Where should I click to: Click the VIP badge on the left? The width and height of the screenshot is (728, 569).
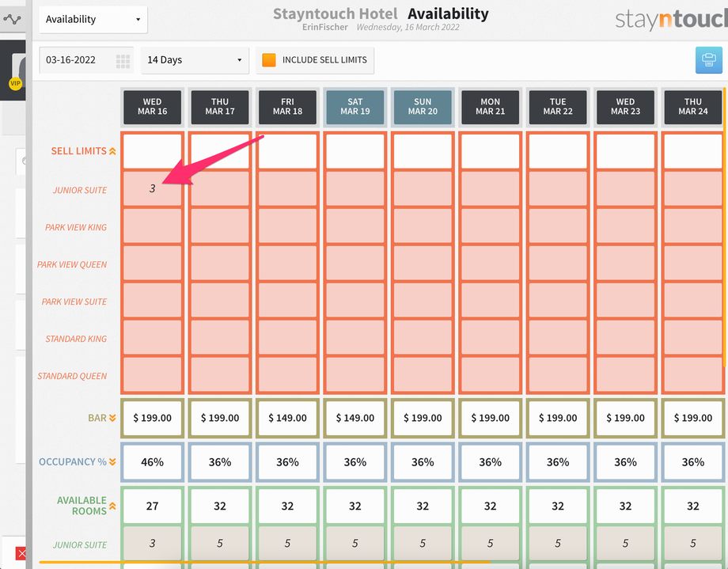pyautogui.click(x=15, y=84)
